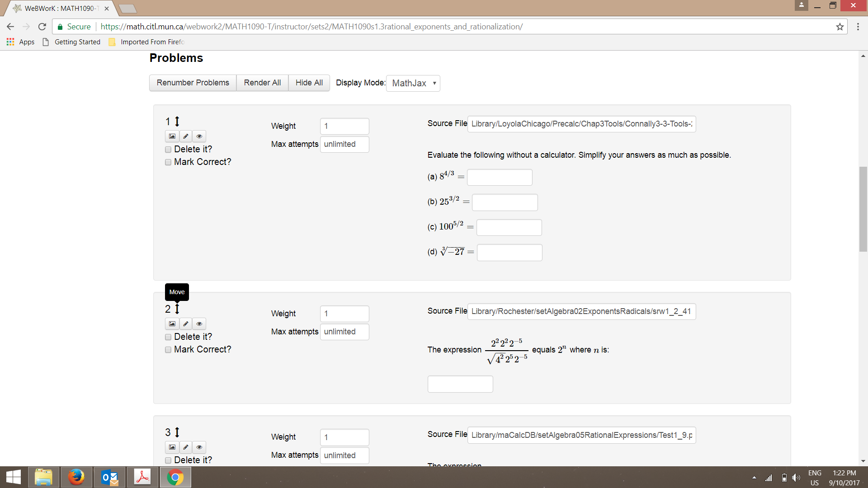Click the scrollbar up arrow
The height and width of the screenshot is (488, 868).
coord(863,56)
